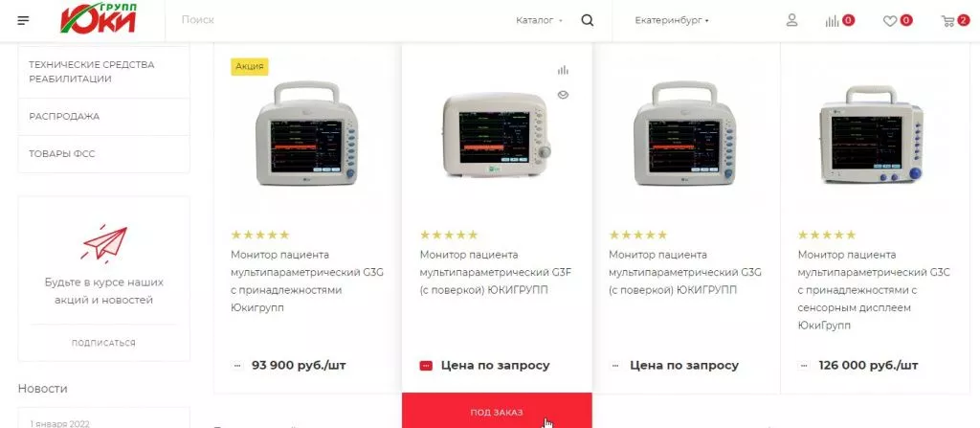Image resolution: width=980 pixels, height=428 pixels.
Task: Click price status icon beside 93 900 руб.
Action: coord(237,366)
